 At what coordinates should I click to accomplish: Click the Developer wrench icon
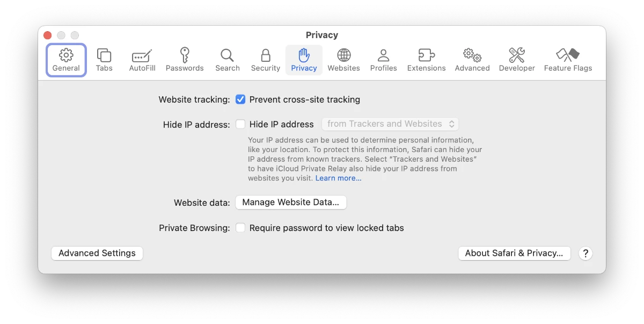[x=516, y=59]
